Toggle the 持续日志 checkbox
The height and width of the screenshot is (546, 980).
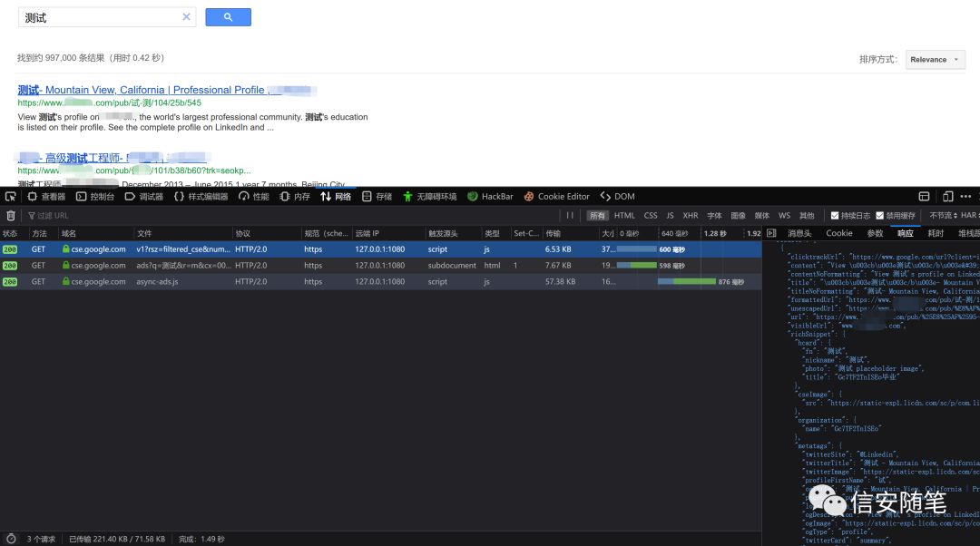tap(835, 216)
